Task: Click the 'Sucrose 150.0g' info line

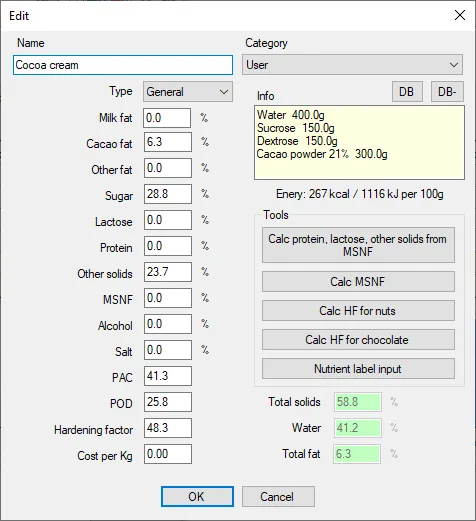Action: [296, 128]
